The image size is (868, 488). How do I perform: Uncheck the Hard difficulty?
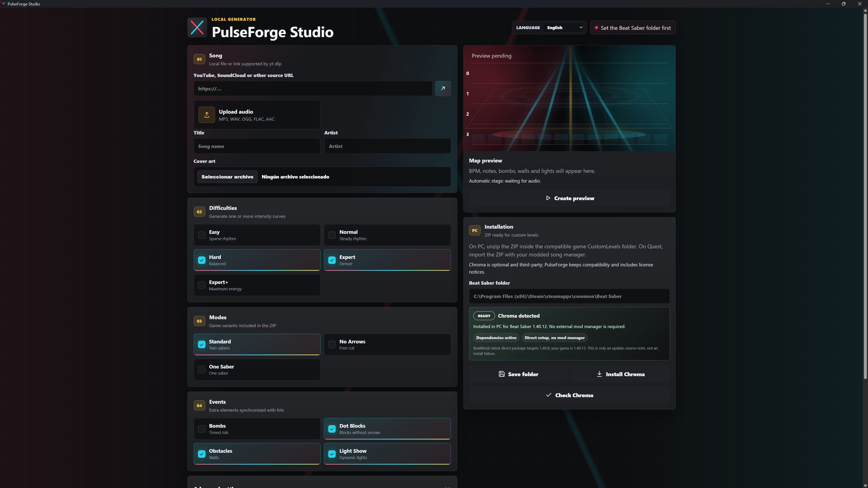click(x=201, y=260)
